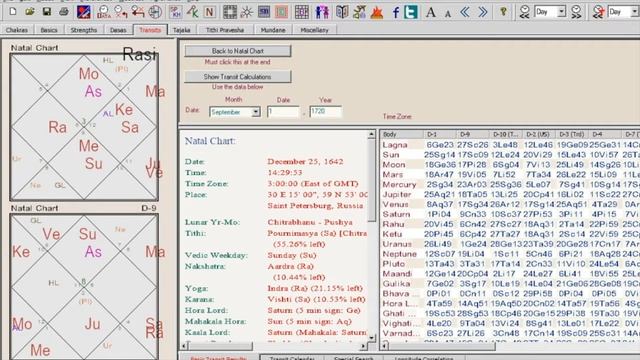
Task: Click Saturn's D-1 value 1Pi04
Action: (440, 214)
